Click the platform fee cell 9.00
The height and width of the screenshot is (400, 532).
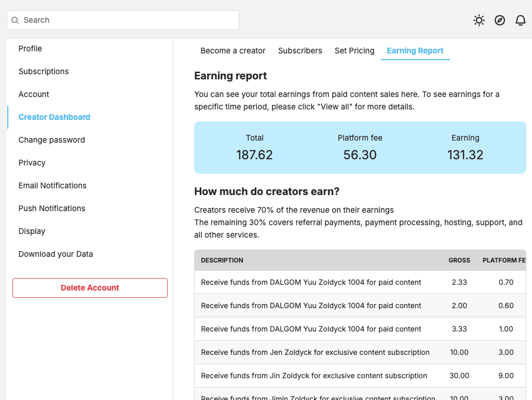(x=506, y=376)
